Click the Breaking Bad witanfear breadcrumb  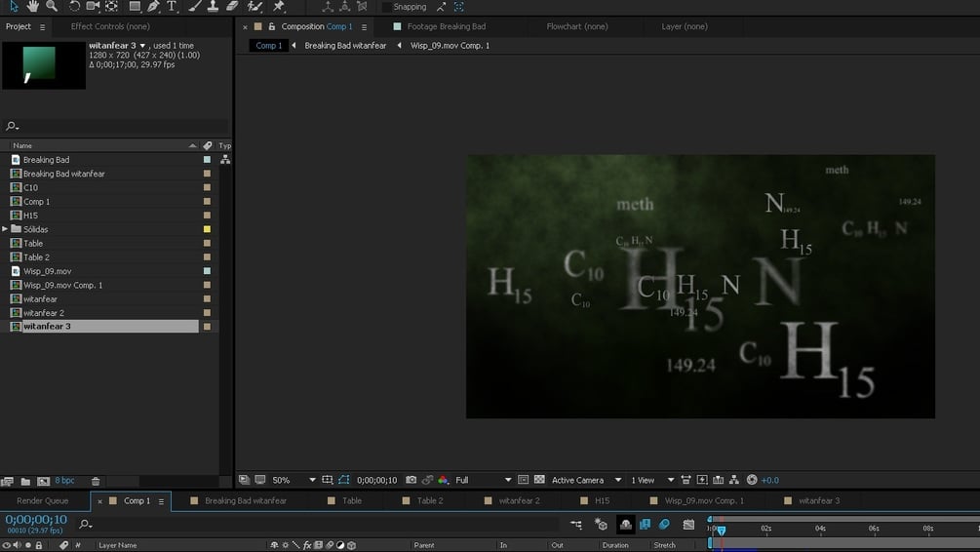tap(345, 45)
